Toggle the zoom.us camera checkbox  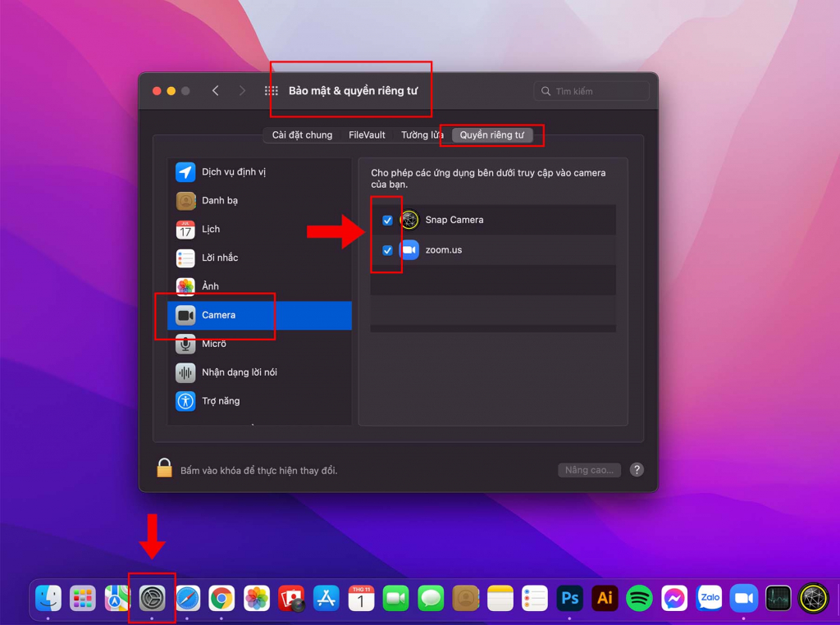pyautogui.click(x=387, y=250)
